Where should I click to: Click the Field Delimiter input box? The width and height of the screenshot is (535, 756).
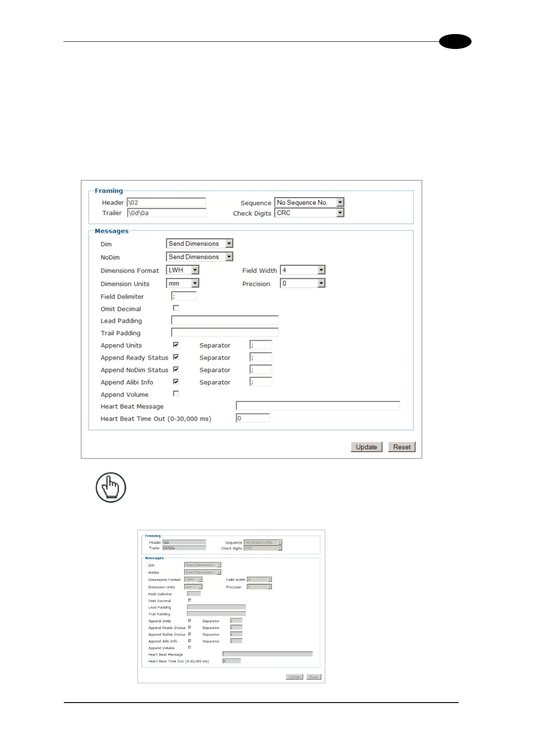(x=184, y=296)
